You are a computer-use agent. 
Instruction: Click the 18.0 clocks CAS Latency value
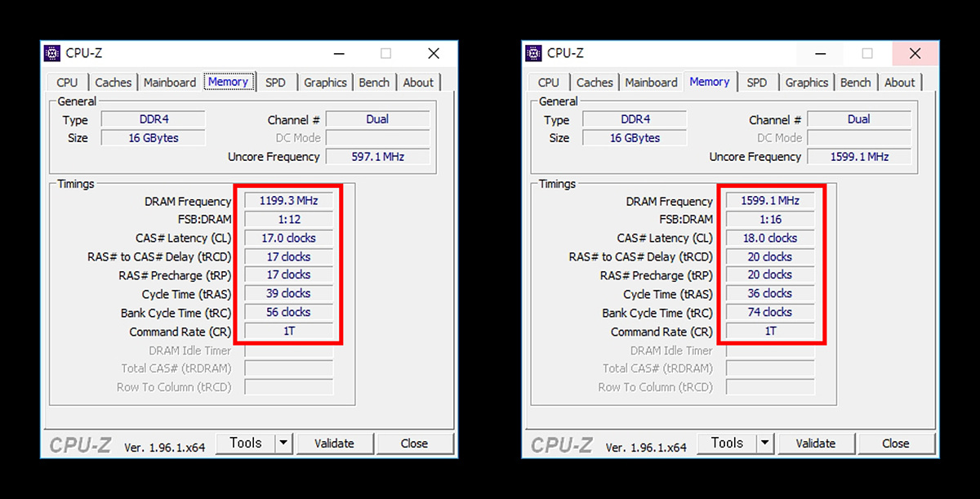pyautogui.click(x=770, y=238)
